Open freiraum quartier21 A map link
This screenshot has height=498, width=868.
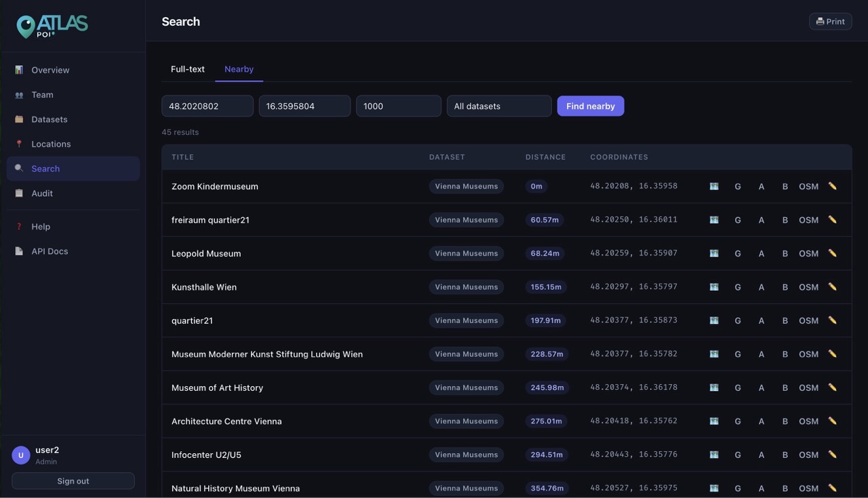[762, 220]
